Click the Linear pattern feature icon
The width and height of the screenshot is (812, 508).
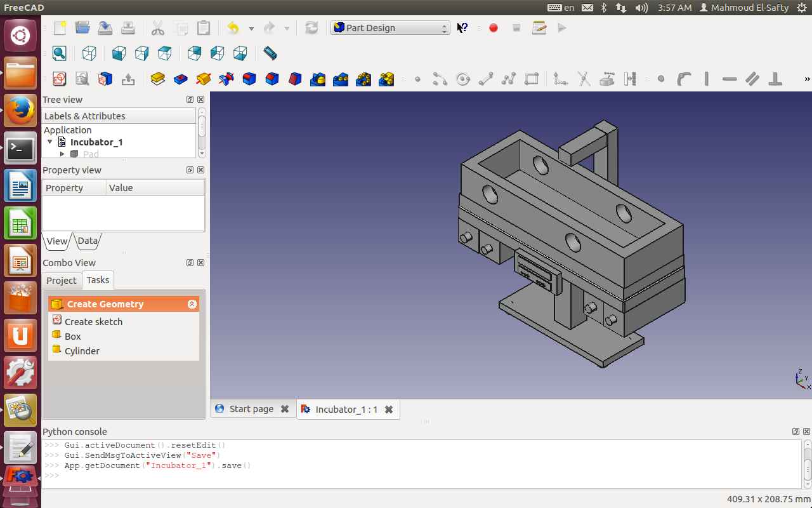tap(341, 79)
